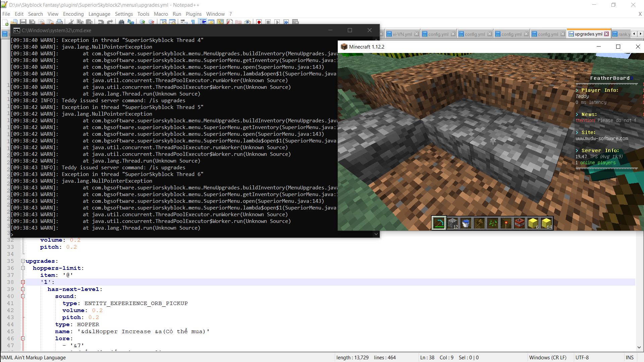This screenshot has width=644, height=362.
Task: Click Windows (CR LF) in status bar
Action: click(547, 358)
